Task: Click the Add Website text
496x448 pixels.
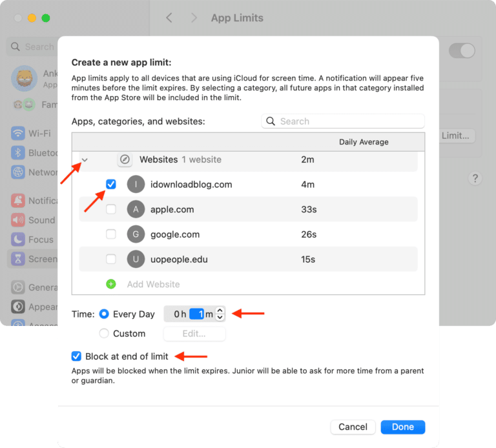Action: 154,284
